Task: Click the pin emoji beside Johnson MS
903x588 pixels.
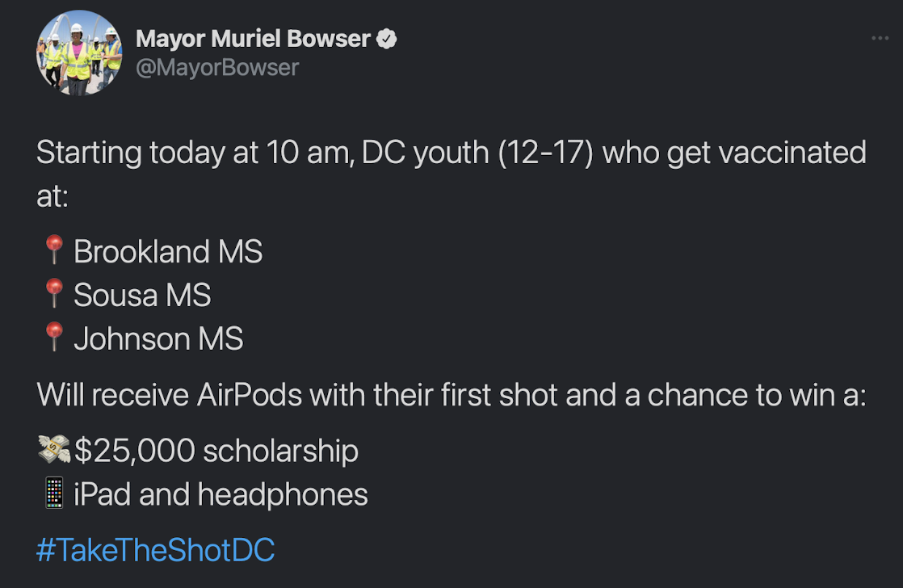Action: pos(54,338)
